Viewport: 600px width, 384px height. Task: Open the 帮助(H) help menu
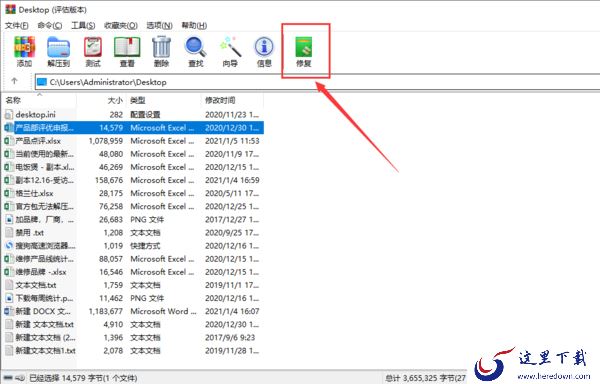pos(194,26)
